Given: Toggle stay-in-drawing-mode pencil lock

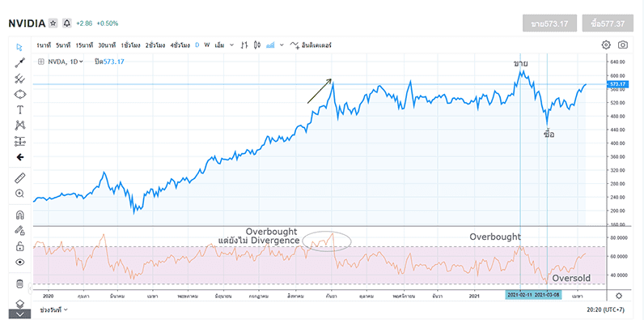Looking at the screenshot, I should [x=19, y=230].
